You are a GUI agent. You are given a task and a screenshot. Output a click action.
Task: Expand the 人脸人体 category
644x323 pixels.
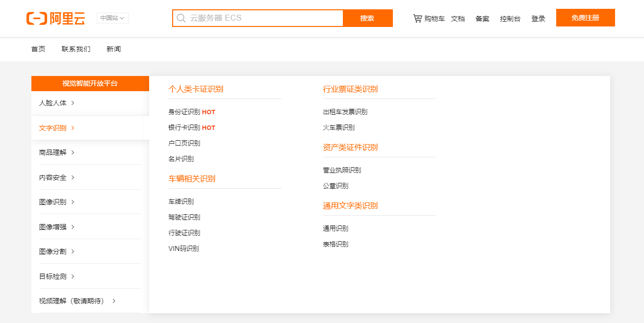point(90,103)
